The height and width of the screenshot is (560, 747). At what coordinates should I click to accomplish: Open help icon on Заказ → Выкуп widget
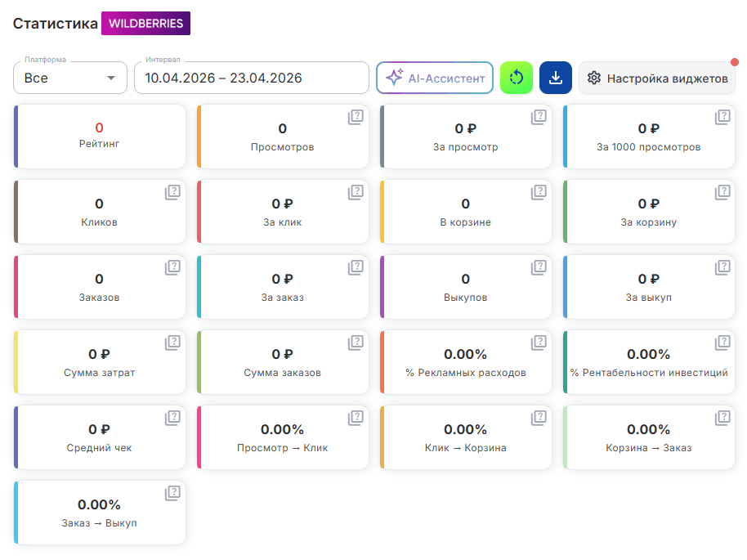tap(172, 494)
